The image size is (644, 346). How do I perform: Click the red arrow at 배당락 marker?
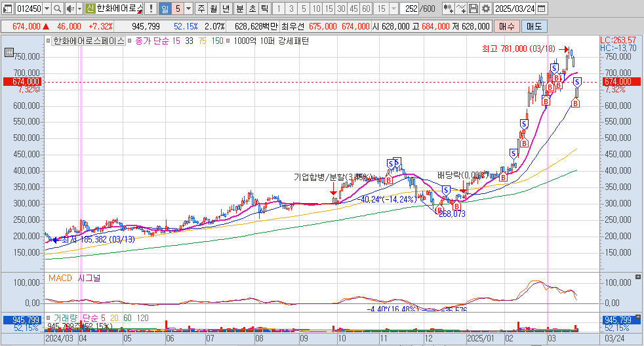(x=463, y=188)
